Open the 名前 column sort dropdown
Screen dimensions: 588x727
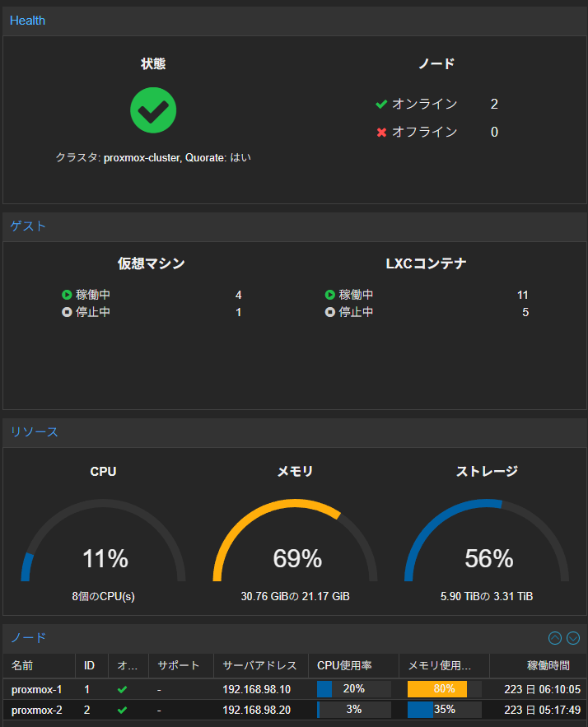70,665
